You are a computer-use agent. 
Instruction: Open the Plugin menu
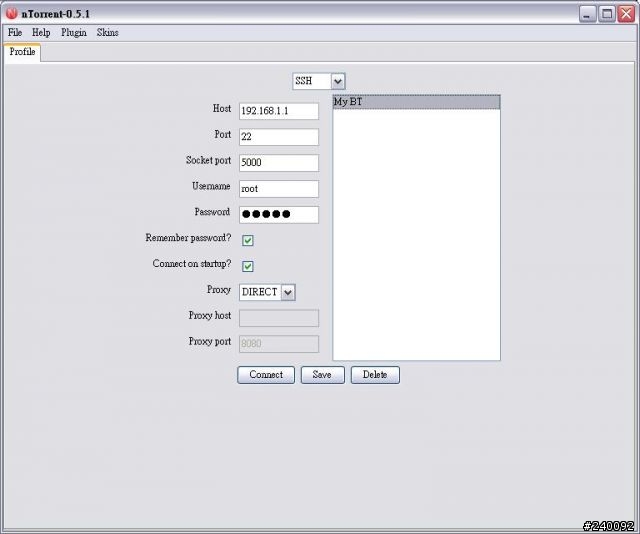tap(74, 33)
